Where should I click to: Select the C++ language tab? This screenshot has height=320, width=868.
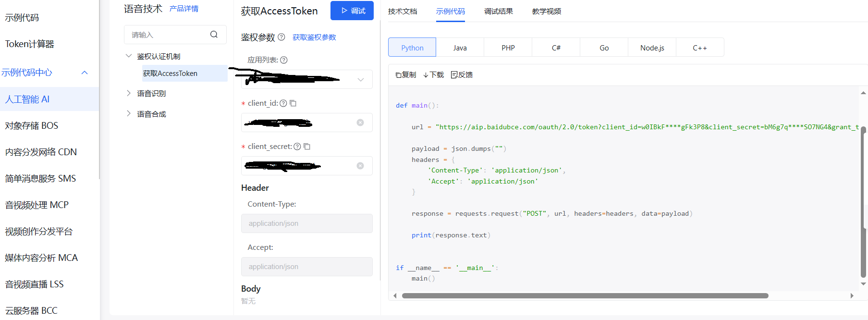[x=700, y=48]
